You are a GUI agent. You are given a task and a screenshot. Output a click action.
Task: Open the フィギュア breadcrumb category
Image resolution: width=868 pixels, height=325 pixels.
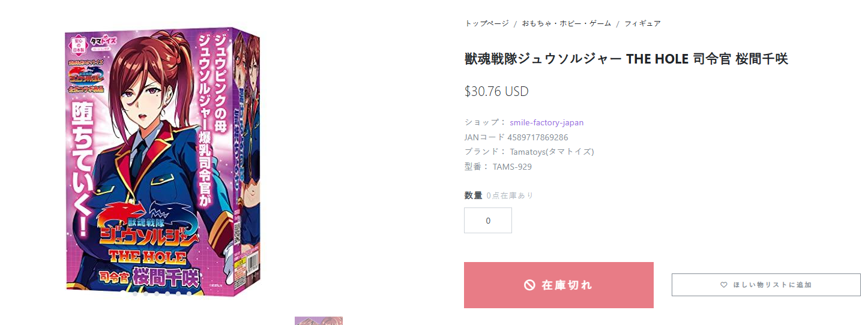click(x=642, y=23)
